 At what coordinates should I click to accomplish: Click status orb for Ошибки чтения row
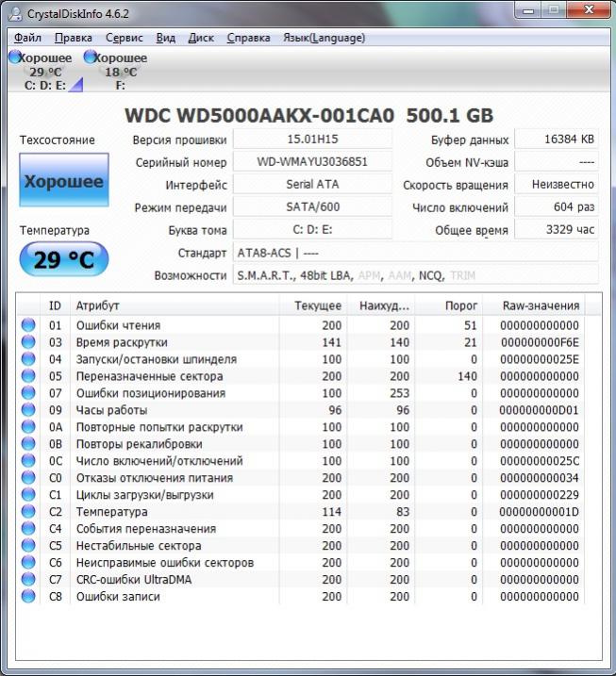28,324
